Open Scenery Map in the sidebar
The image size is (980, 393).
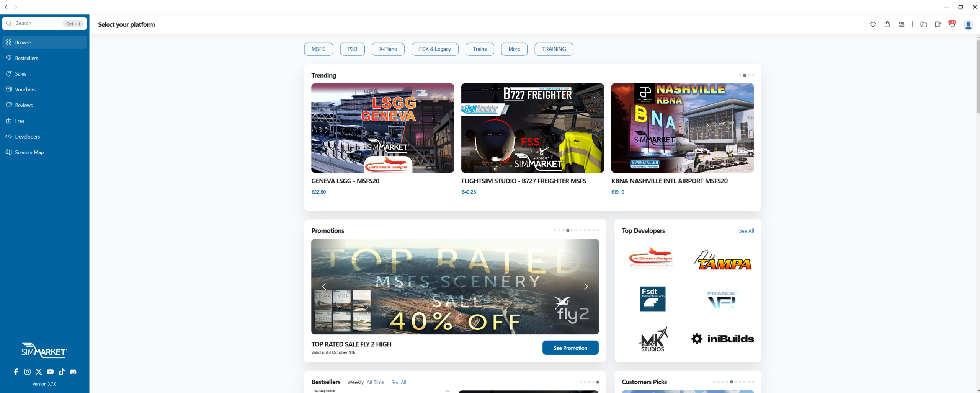[x=29, y=152]
